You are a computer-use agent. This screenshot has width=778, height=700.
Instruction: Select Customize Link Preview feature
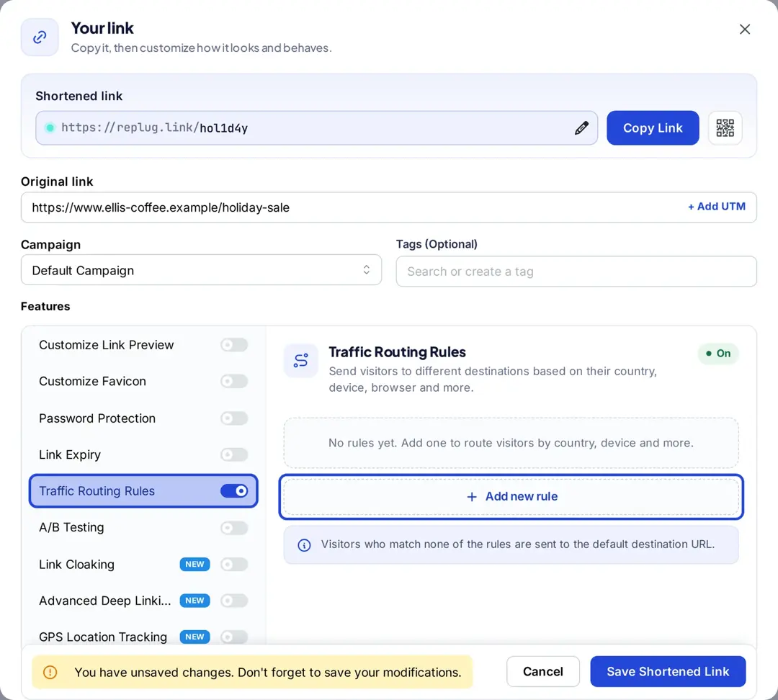[x=106, y=345]
